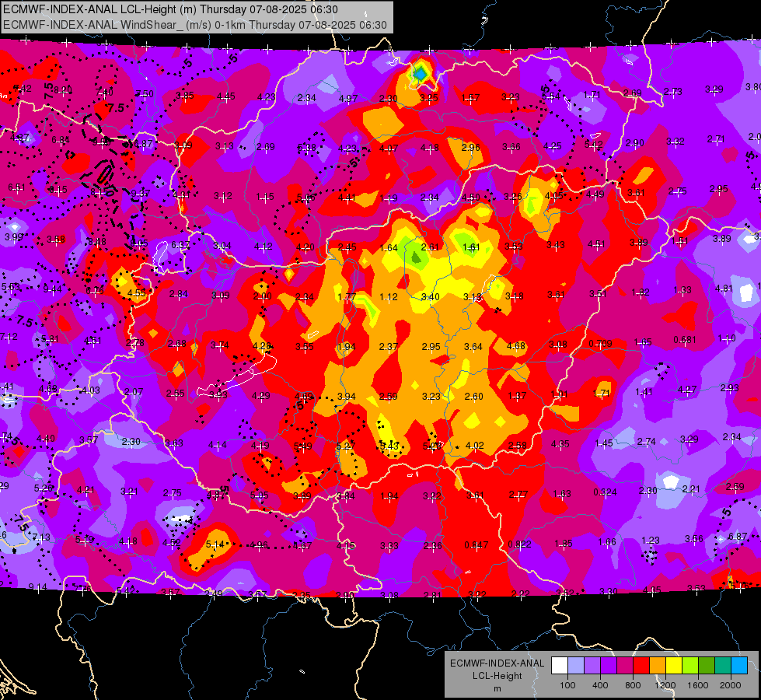Screen dimensions: 761x700
Task: Click the WindShear 0-1km title line
Action: click(195, 25)
